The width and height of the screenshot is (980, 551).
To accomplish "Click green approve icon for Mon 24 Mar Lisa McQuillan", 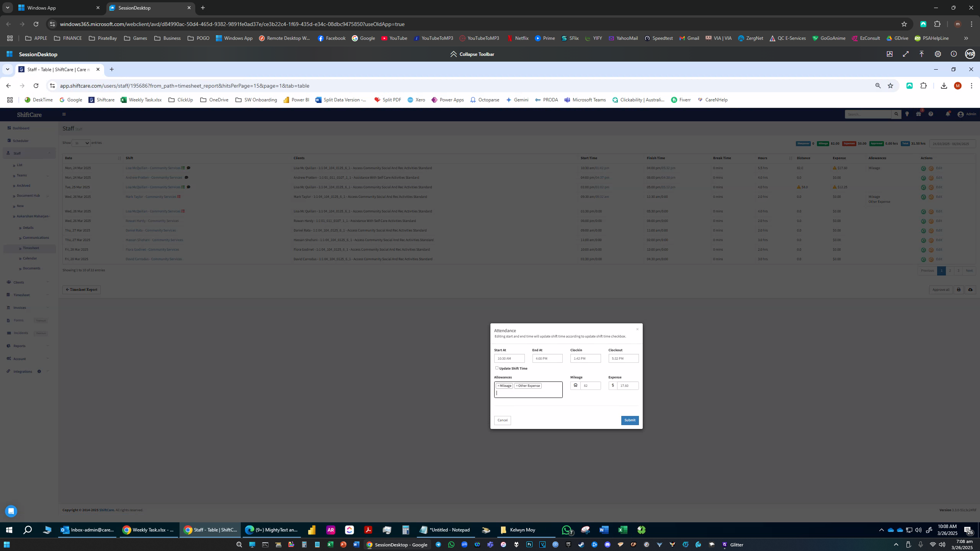I will 923,168.
